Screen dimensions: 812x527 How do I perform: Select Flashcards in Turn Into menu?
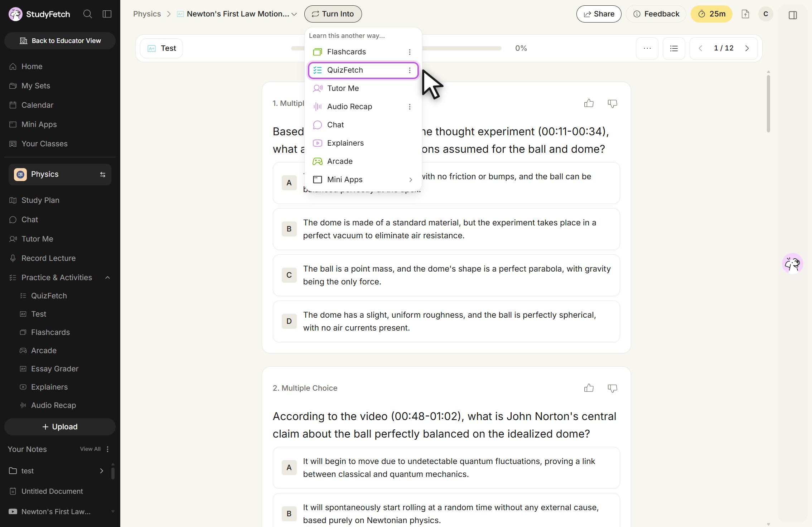[x=363, y=52]
